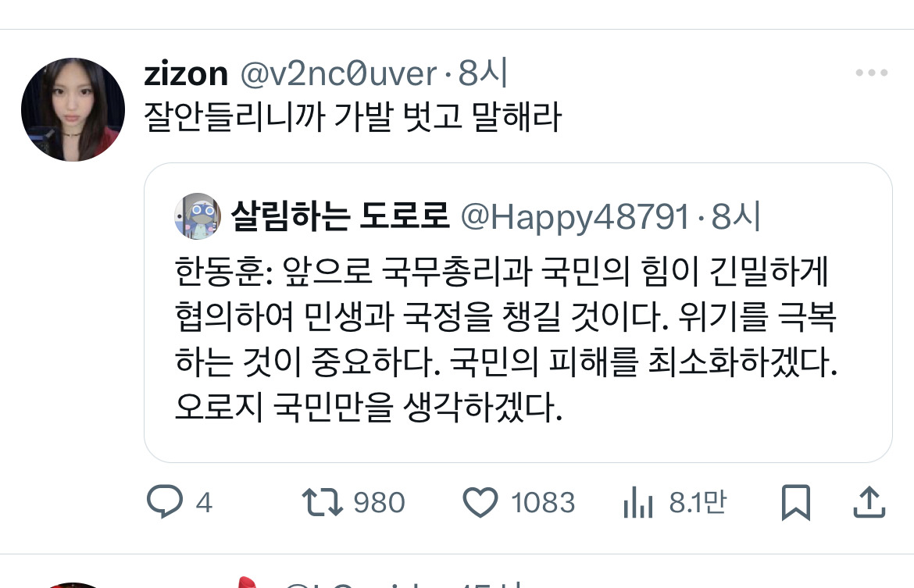Viewport: 914px width, 588px height.
Task: Open the tweet text 잘안들리니까 가발 벗고 말해라
Action: pyautogui.click(x=352, y=116)
